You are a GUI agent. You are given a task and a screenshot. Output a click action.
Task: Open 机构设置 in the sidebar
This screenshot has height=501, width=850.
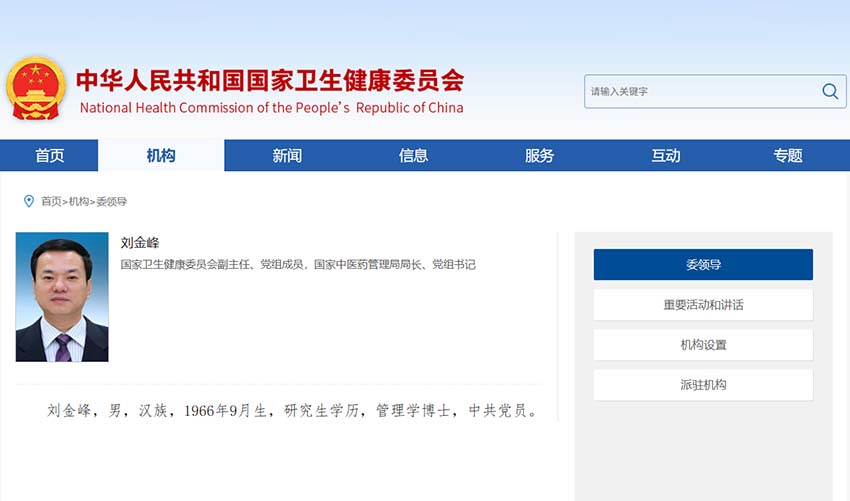703,345
